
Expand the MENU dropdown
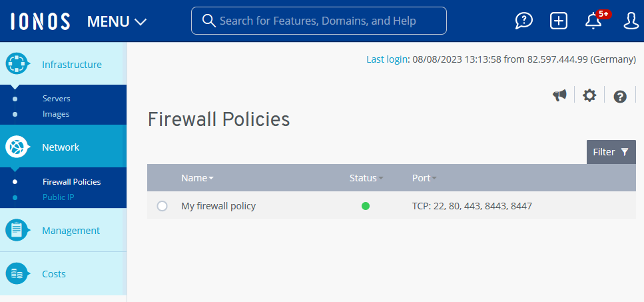pyautogui.click(x=117, y=21)
